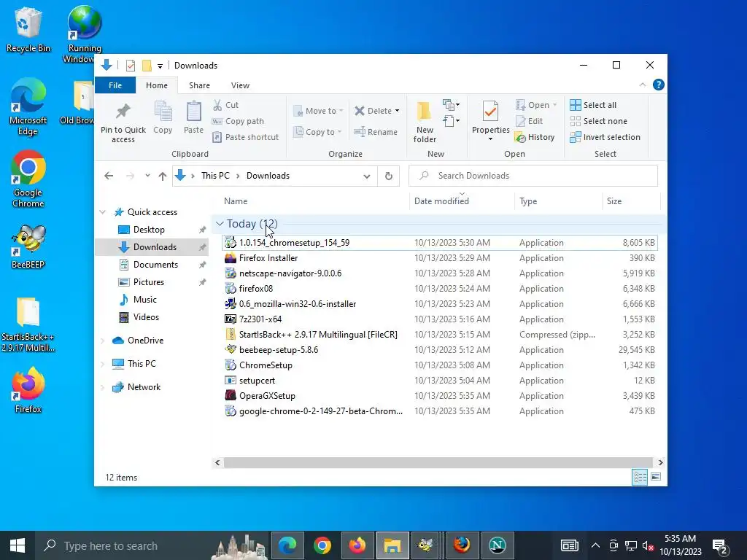Click the horizontal scrollbar thumb
Screen dimensions: 747x560
pos(438,462)
